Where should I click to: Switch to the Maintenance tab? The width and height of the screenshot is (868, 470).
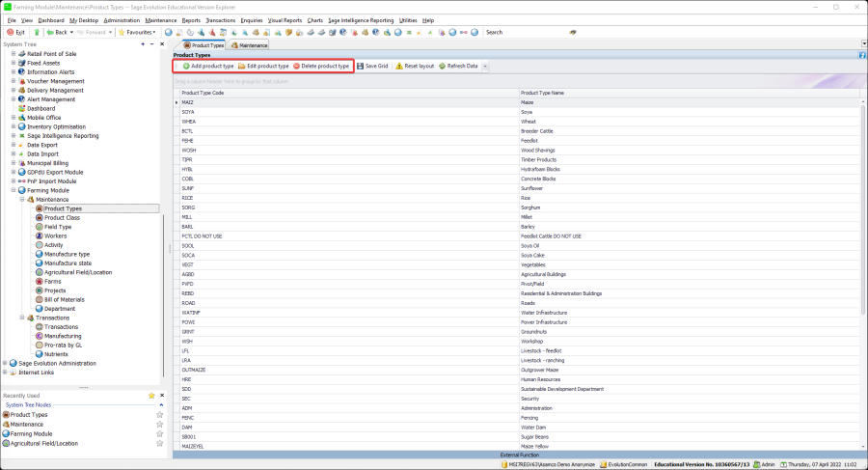point(249,45)
